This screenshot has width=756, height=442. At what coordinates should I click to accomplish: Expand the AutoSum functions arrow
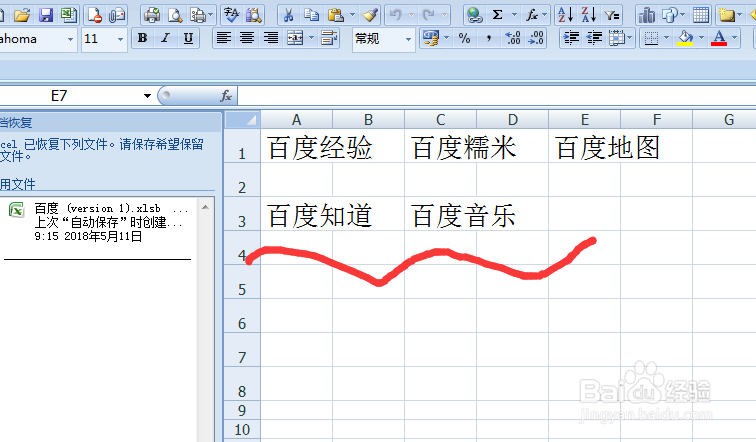[514, 15]
